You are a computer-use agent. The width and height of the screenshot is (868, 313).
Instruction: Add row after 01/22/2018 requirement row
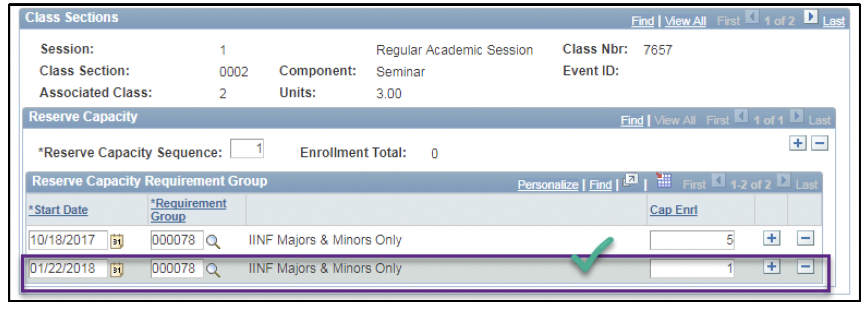pyautogui.click(x=772, y=267)
